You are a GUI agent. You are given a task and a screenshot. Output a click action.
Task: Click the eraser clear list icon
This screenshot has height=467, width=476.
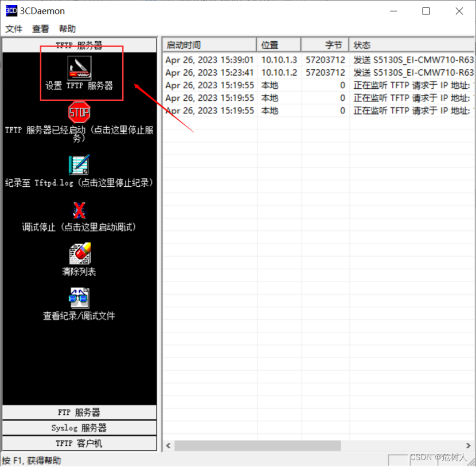(80, 253)
